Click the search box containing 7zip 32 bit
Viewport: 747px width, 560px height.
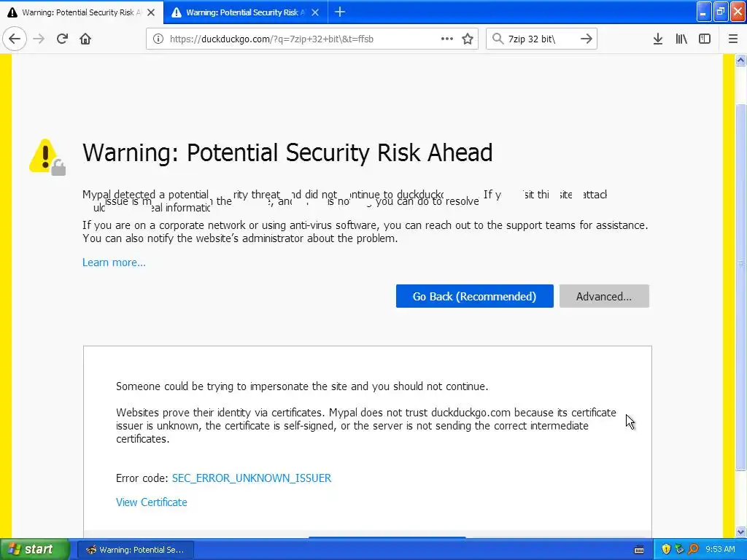[541, 39]
